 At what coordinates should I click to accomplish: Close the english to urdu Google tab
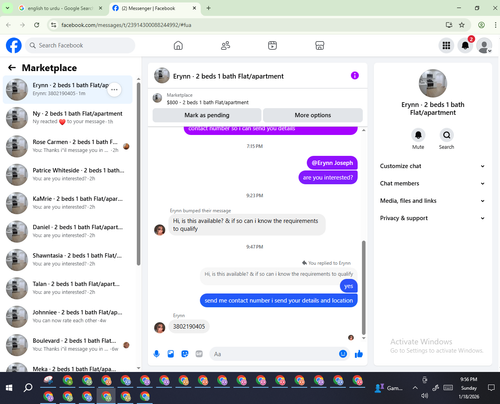(x=100, y=8)
